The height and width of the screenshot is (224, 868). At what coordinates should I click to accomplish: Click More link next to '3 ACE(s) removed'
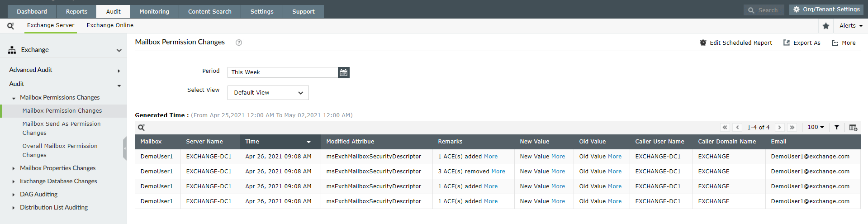coord(498,172)
